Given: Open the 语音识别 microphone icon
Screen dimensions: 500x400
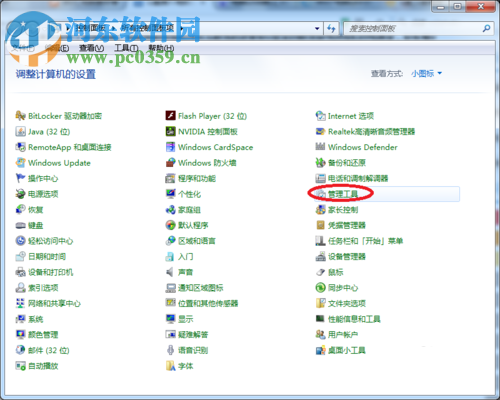Looking at the screenshot, I should point(170,350).
